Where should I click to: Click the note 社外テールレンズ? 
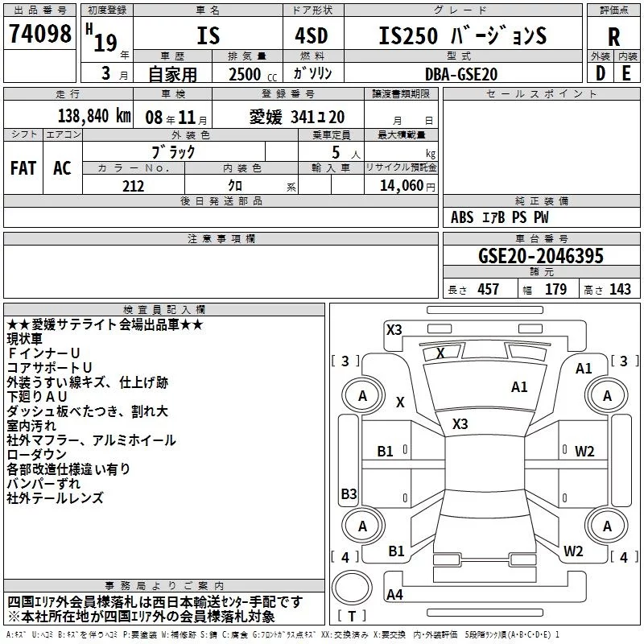click(55, 498)
